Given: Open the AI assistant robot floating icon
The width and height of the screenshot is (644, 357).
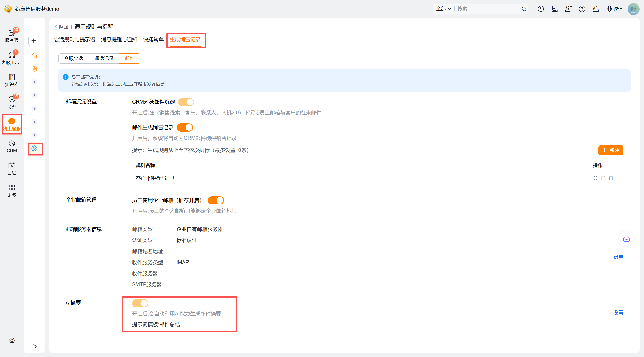Looking at the screenshot, I should click(x=626, y=239).
